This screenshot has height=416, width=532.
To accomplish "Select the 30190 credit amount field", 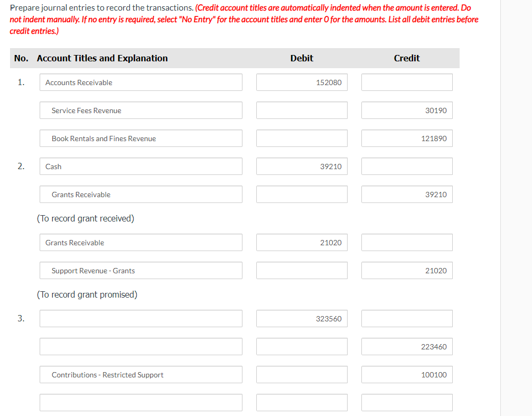I will pos(406,110).
